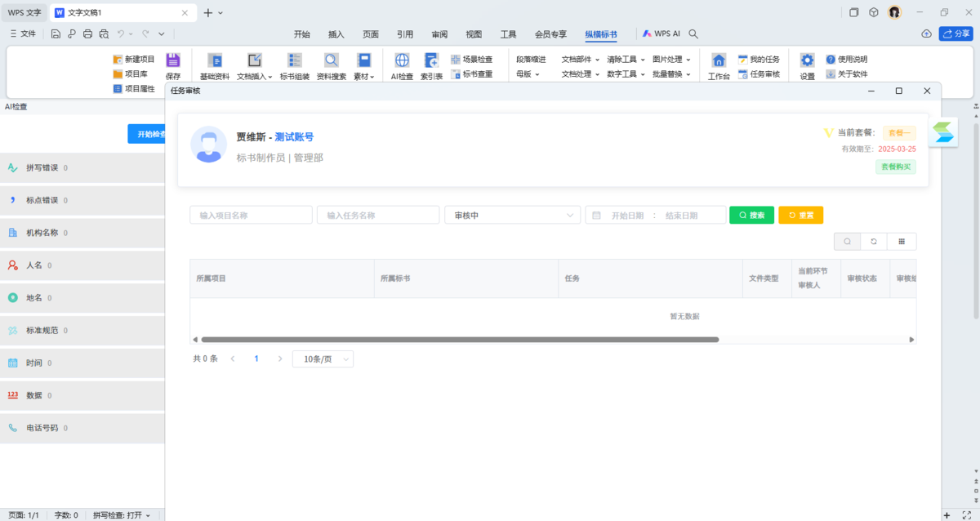Toggle 拼写检查 in the status bar
Image resolution: width=980 pixels, height=521 pixels.
click(x=121, y=515)
